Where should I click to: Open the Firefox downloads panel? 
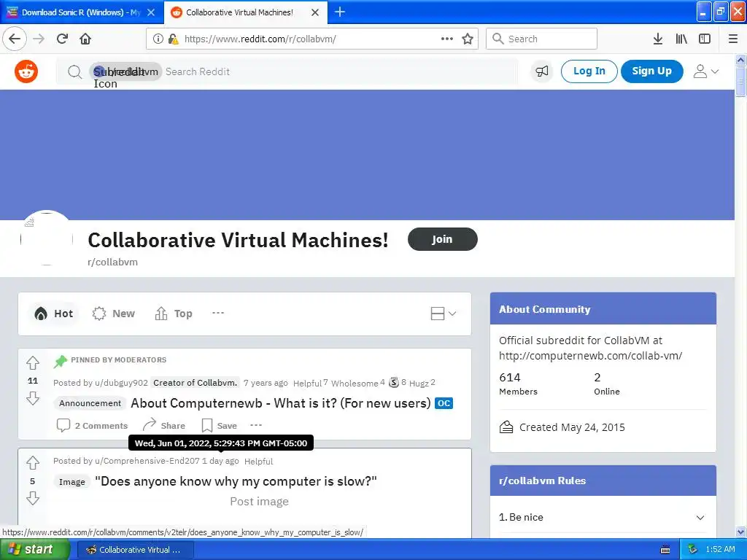(x=657, y=39)
